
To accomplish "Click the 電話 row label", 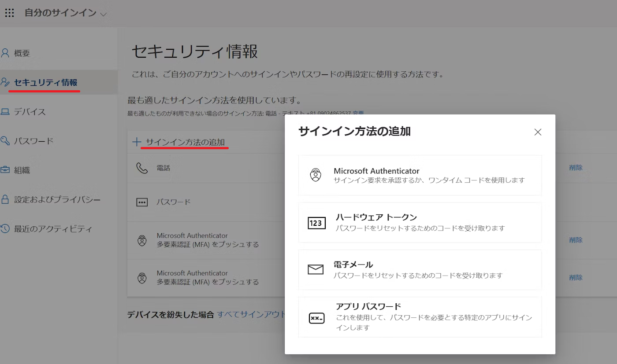I will click(163, 168).
